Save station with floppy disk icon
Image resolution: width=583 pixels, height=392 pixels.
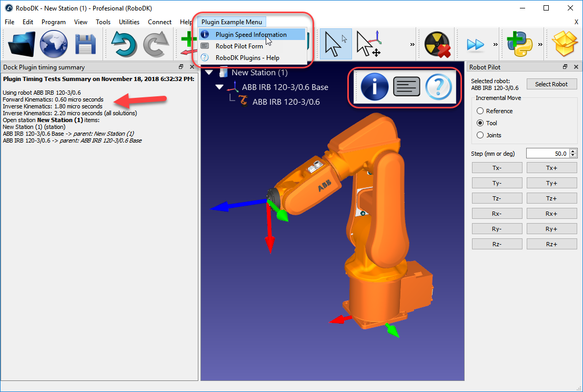pyautogui.click(x=86, y=44)
